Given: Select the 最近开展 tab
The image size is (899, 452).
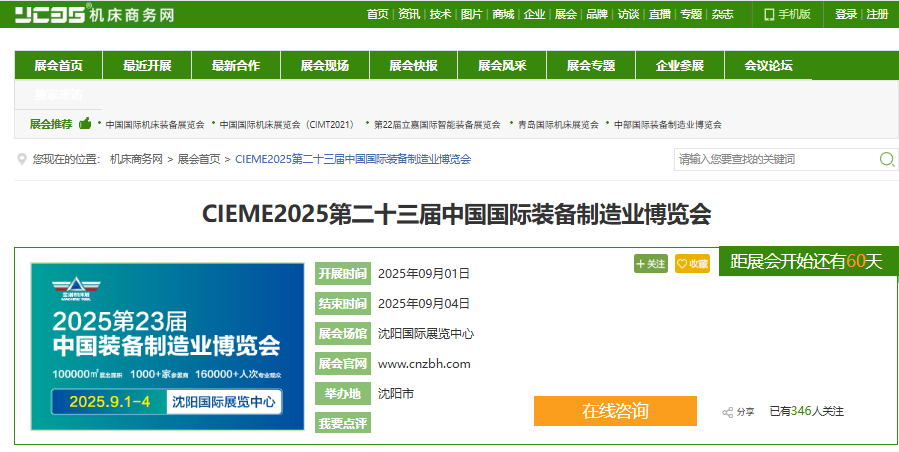Looking at the screenshot, I should pyautogui.click(x=147, y=65).
